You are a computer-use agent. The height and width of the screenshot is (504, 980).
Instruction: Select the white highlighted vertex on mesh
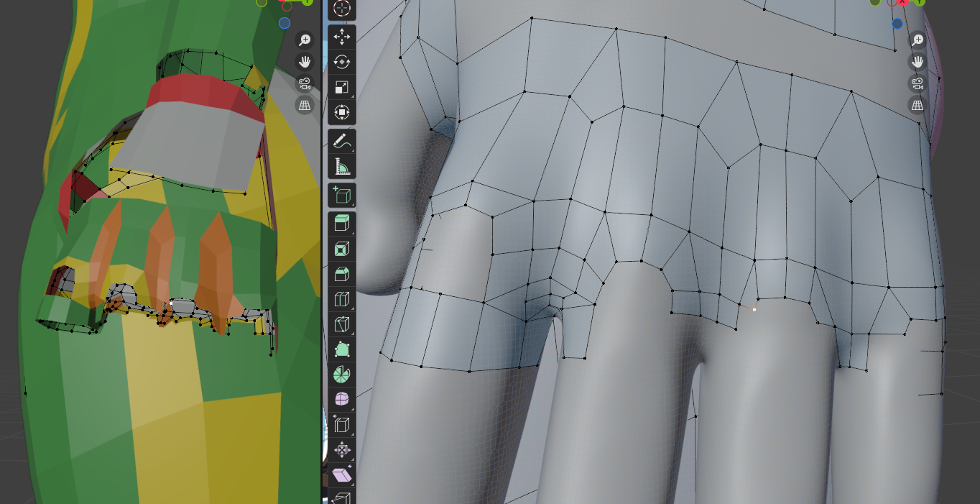coord(754,309)
